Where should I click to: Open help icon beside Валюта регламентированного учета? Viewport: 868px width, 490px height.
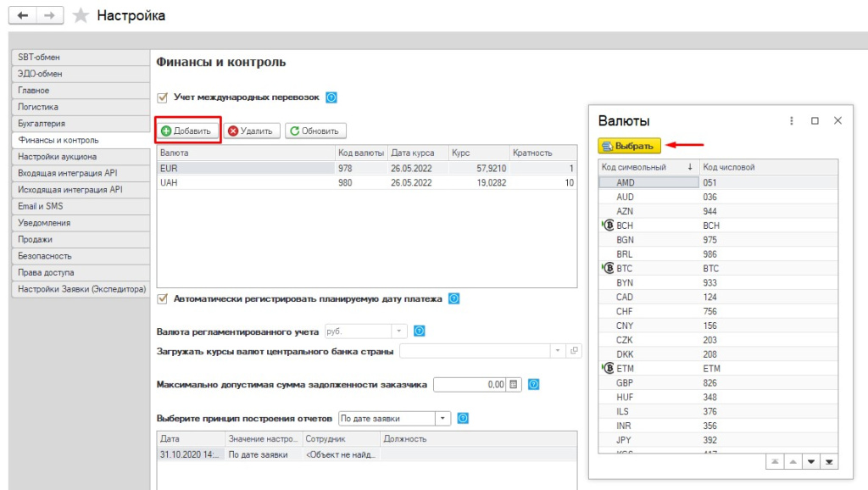419,331
